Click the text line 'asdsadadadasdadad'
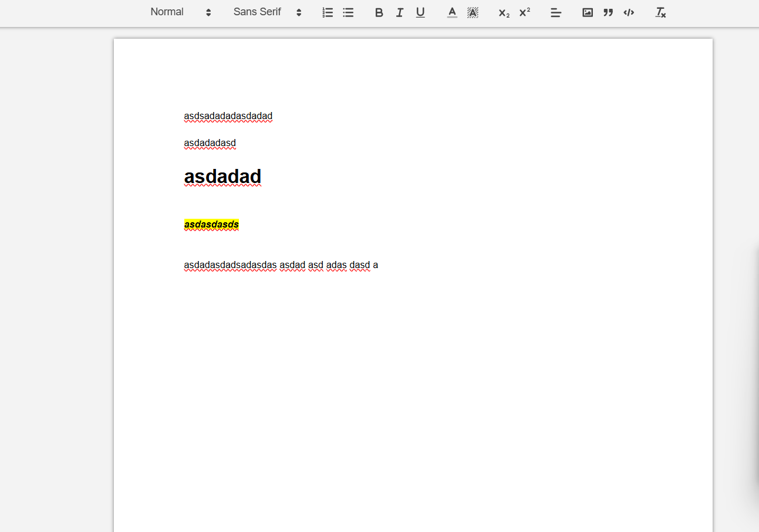The width and height of the screenshot is (759, 532). [x=228, y=116]
